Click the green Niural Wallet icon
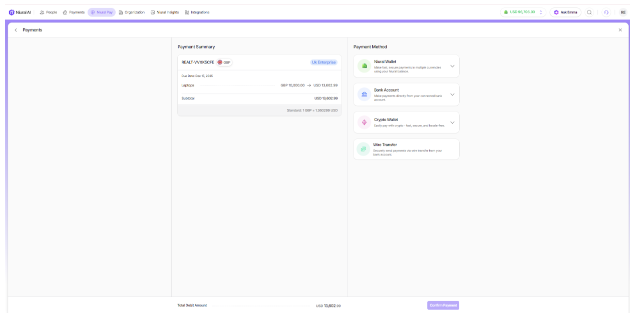Viewport: 644px width, 321px height. point(365,66)
